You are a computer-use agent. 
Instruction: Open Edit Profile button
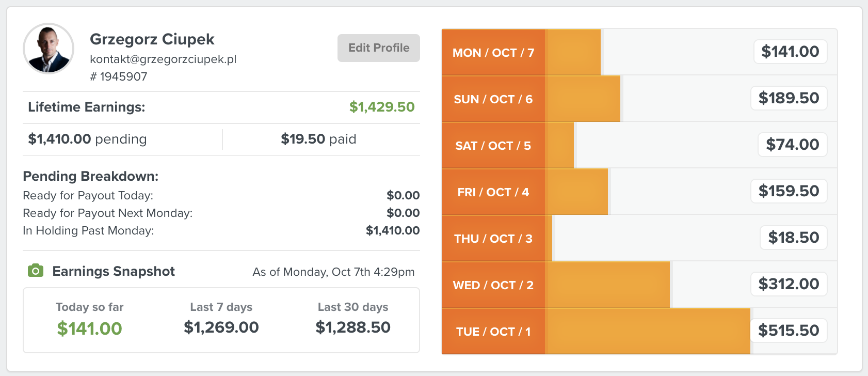point(379,48)
